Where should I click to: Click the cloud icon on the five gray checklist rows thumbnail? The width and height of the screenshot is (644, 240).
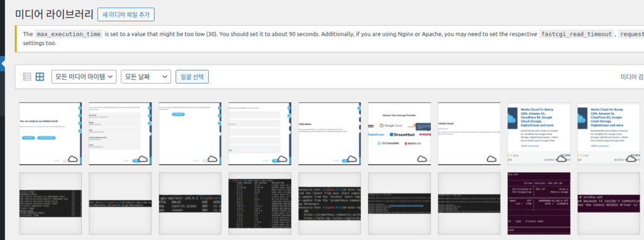143,159
